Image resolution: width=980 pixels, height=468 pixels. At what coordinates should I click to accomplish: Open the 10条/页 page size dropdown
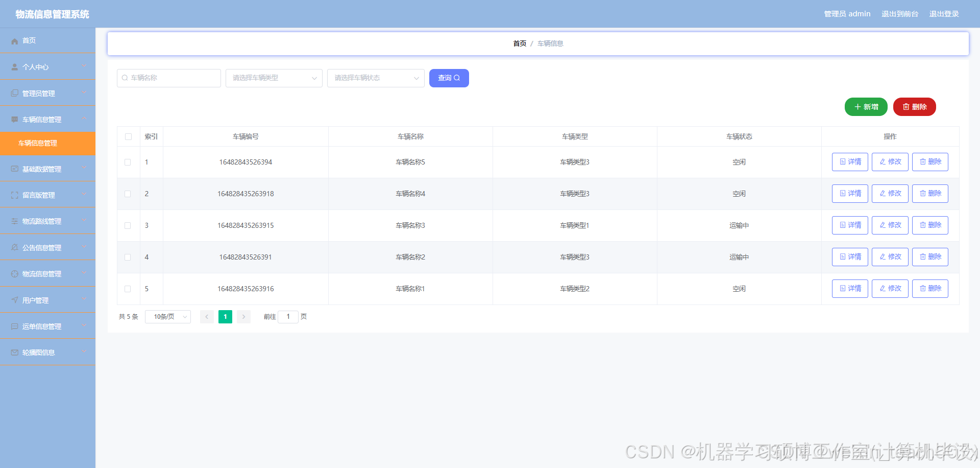(x=167, y=316)
